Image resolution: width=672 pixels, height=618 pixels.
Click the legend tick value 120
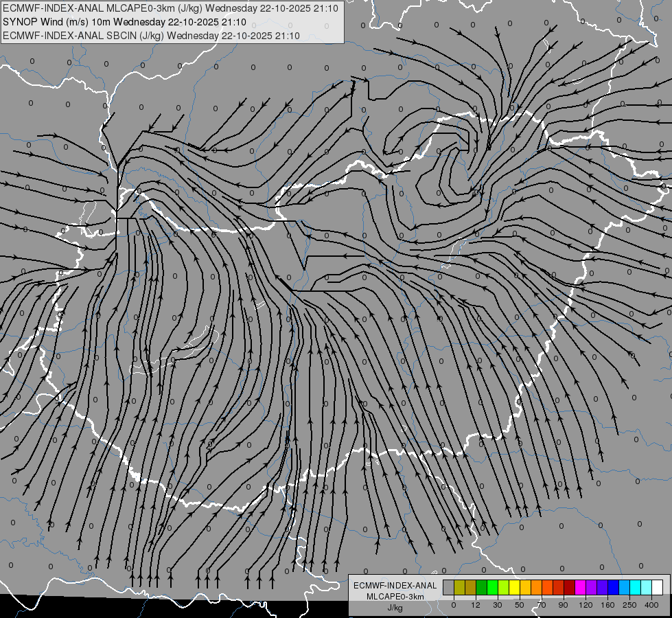click(x=586, y=605)
